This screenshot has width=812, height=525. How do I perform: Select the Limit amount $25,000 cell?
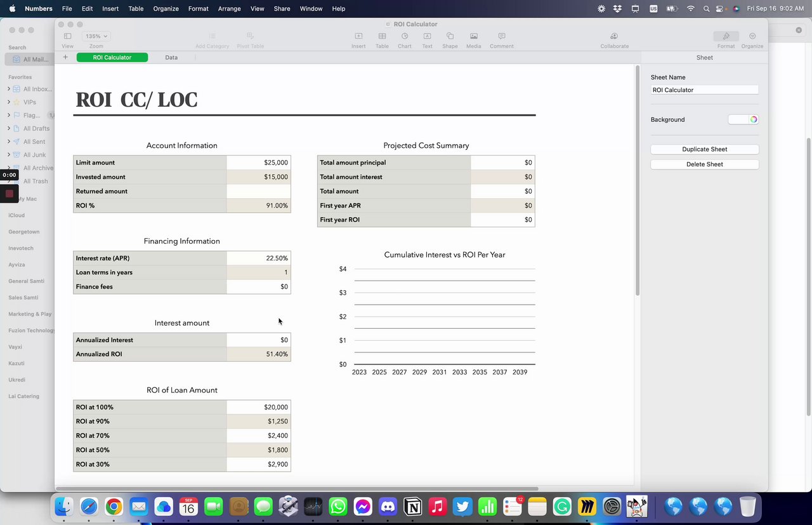click(259, 163)
